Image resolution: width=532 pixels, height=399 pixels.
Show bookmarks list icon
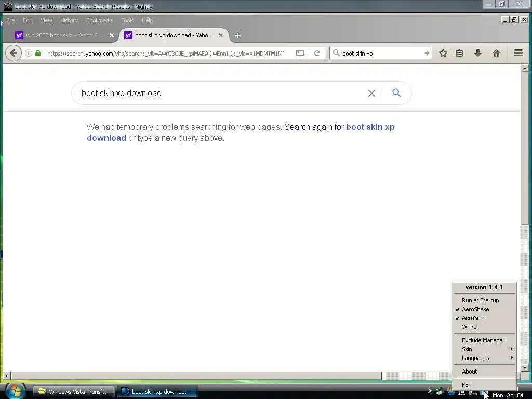(x=459, y=53)
